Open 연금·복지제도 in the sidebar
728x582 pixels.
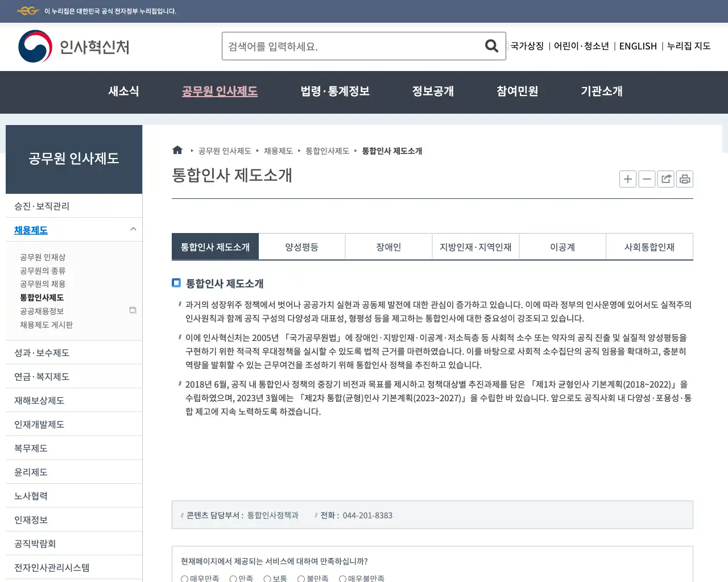point(74,376)
